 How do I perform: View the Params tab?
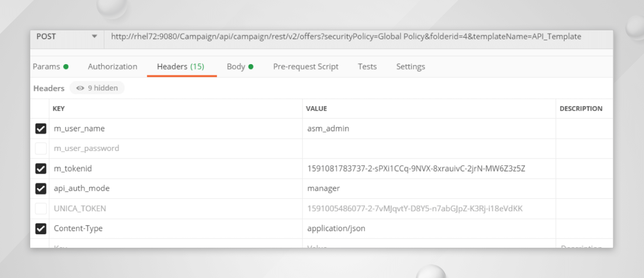coord(46,66)
